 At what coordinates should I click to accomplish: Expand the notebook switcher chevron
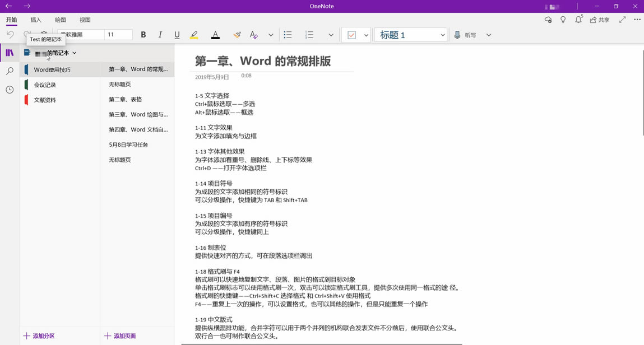pyautogui.click(x=75, y=52)
